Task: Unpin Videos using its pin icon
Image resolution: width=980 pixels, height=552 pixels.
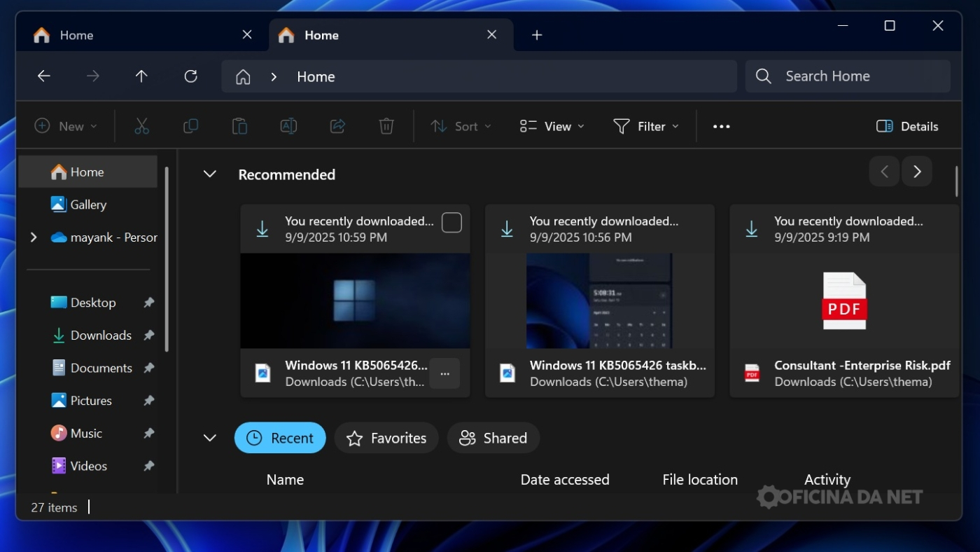Action: point(148,466)
